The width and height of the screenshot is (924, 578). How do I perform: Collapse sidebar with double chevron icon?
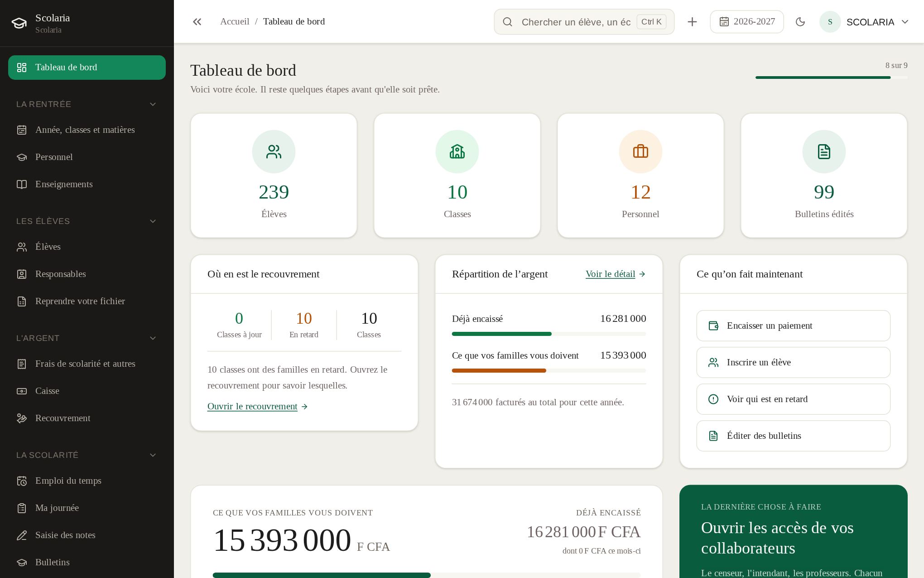coord(197,22)
